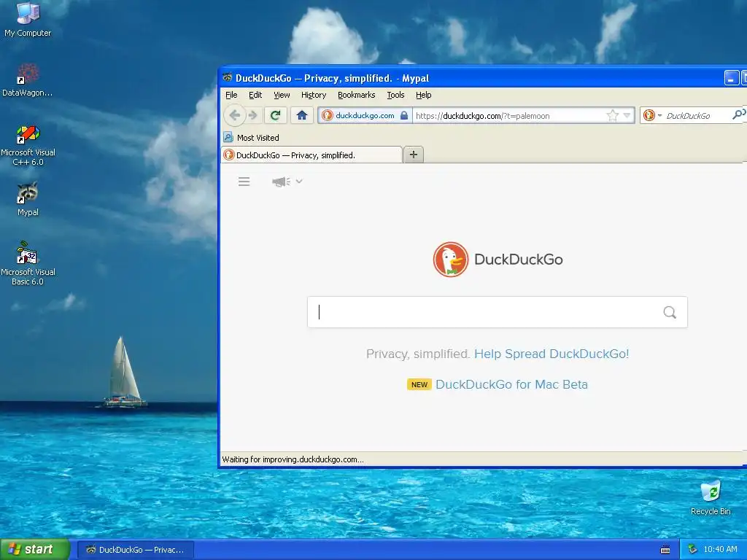The width and height of the screenshot is (747, 560).
Task: Select the DuckDuckGo — Privacy, simplified tab
Action: 311,155
